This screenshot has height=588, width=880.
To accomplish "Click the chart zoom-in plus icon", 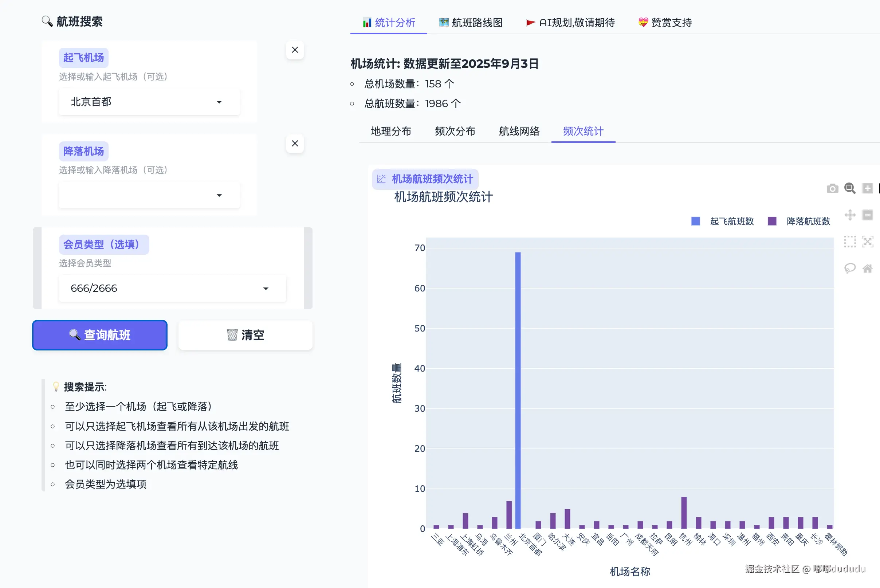I will [x=867, y=188].
